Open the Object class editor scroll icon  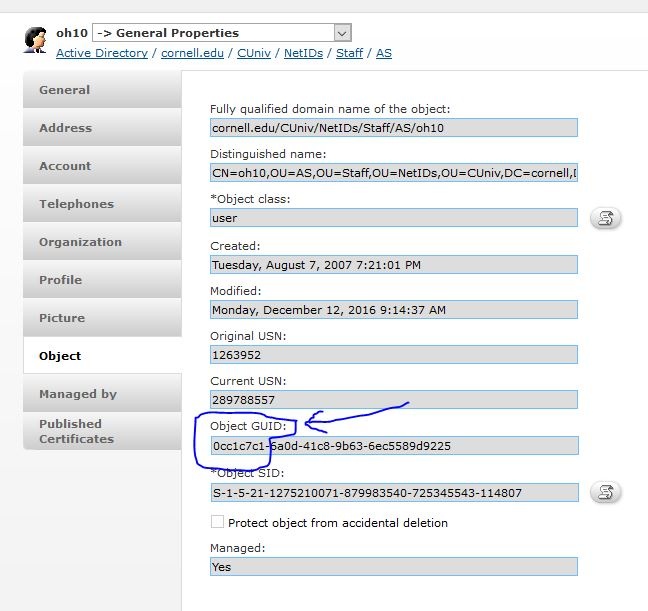pos(605,218)
